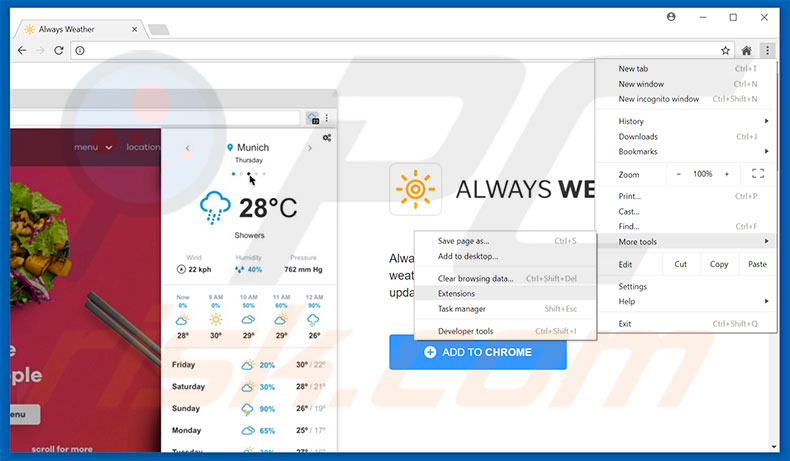This screenshot has width=790, height=461.
Task: Open a New incognito window
Action: [687, 99]
